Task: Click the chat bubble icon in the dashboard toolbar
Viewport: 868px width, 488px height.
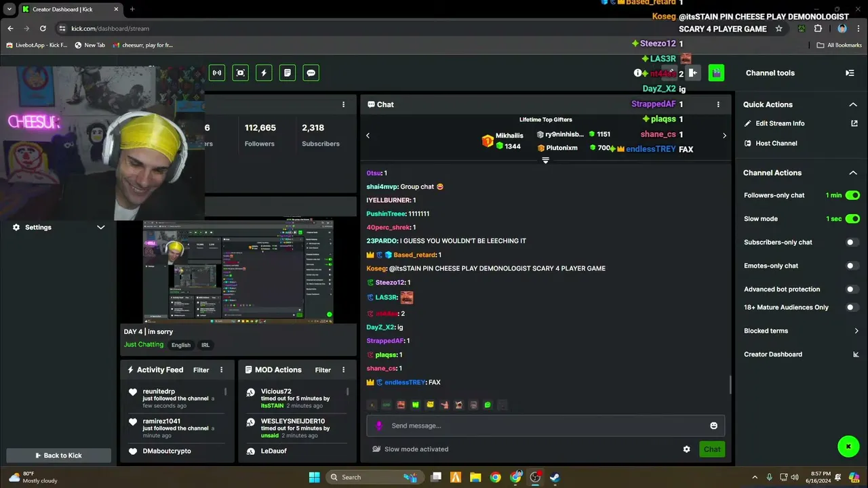Action: 311,73
